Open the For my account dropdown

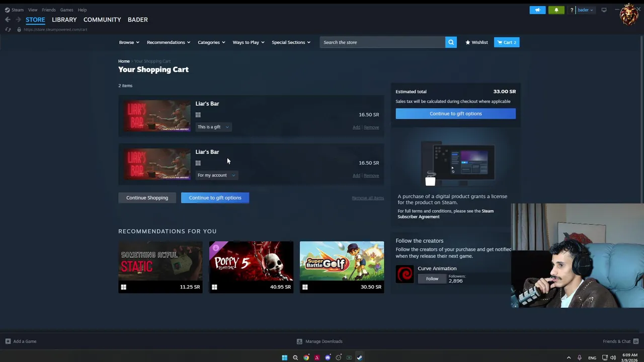point(216,175)
